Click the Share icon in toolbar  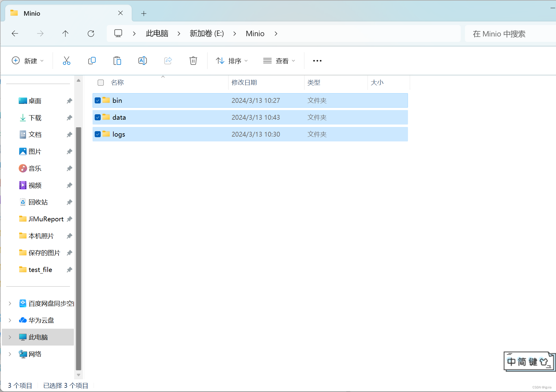[168, 61]
